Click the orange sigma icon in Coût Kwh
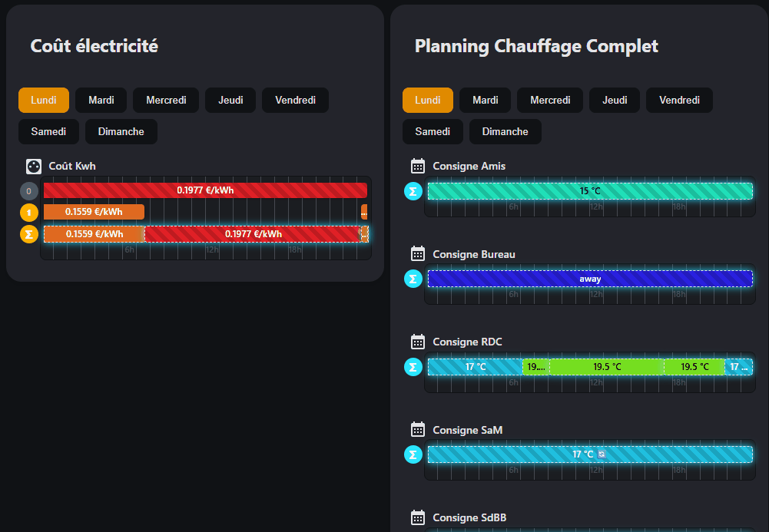 tap(29, 234)
